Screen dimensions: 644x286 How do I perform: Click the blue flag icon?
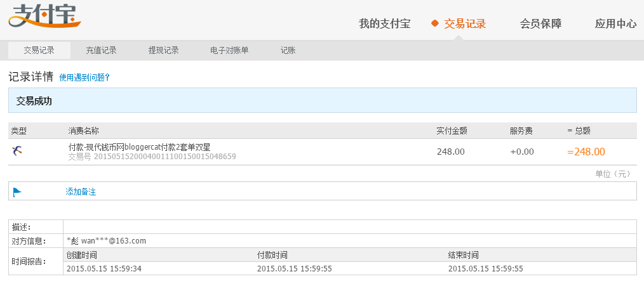click(17, 192)
